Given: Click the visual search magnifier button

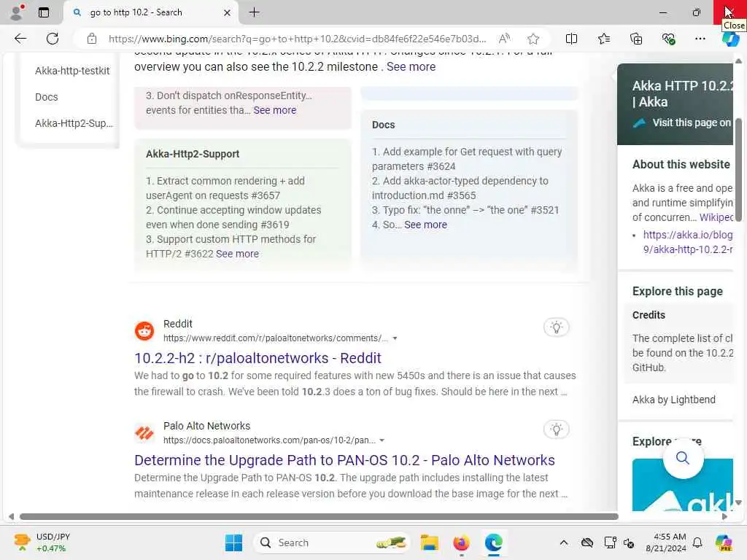Looking at the screenshot, I should 683,458.
